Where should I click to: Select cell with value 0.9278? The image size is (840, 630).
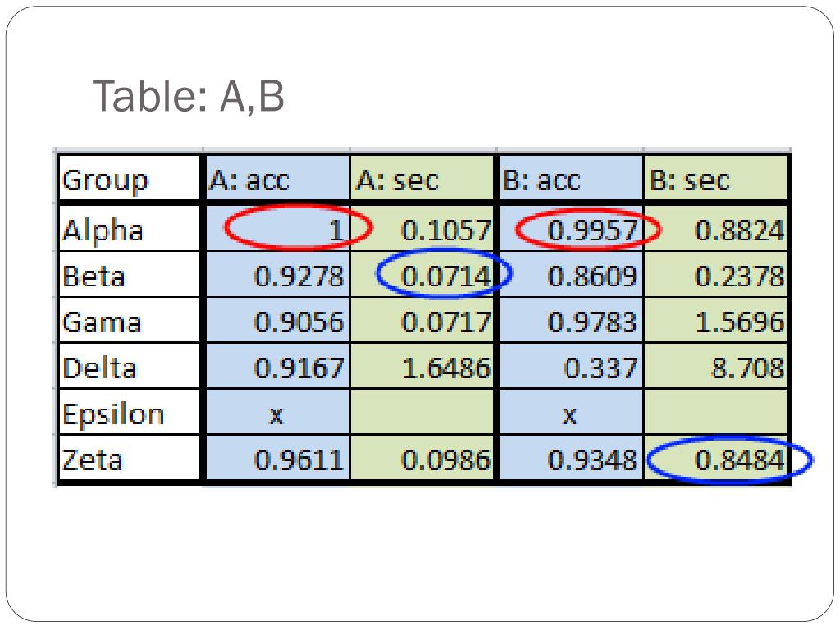coord(277,275)
